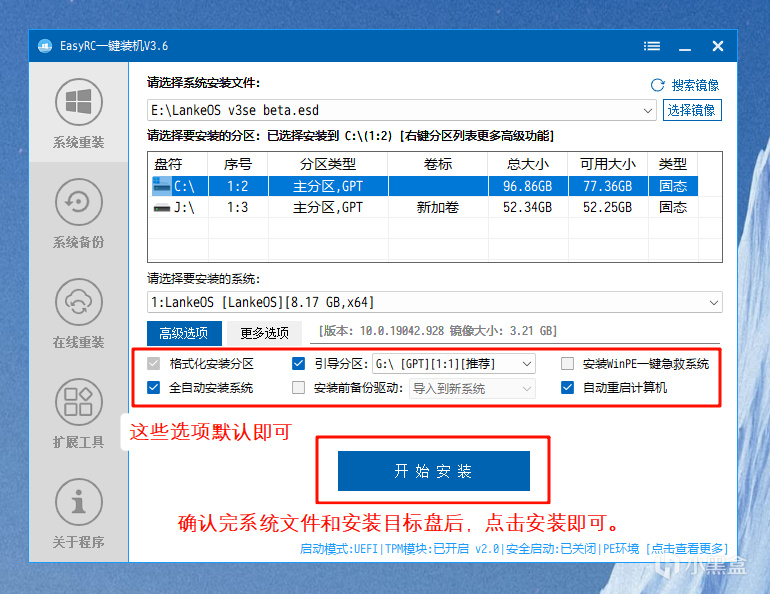Switch to the 更多选项 tab

coord(265,333)
